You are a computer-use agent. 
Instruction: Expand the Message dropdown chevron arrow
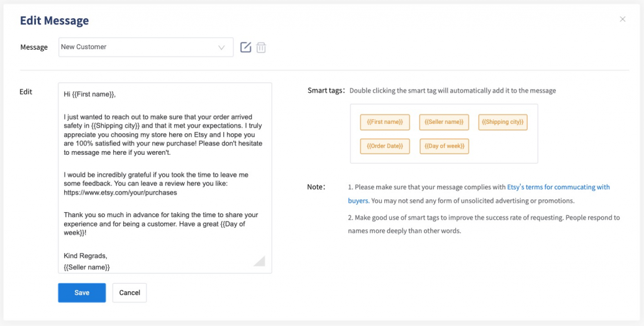coord(221,47)
